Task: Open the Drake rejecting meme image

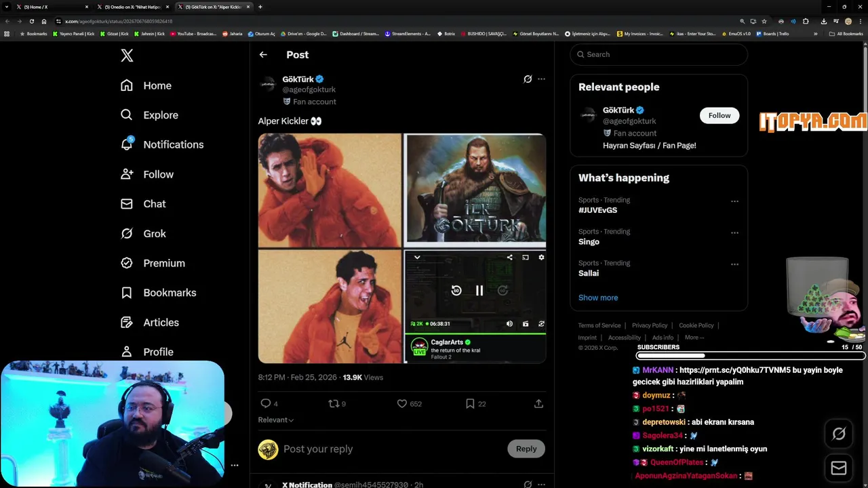Action: [330, 190]
